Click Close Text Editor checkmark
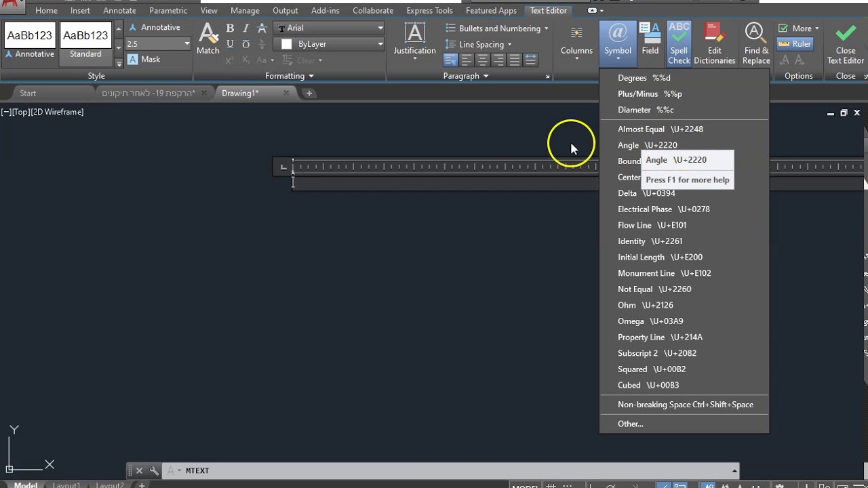 pyautogui.click(x=846, y=43)
